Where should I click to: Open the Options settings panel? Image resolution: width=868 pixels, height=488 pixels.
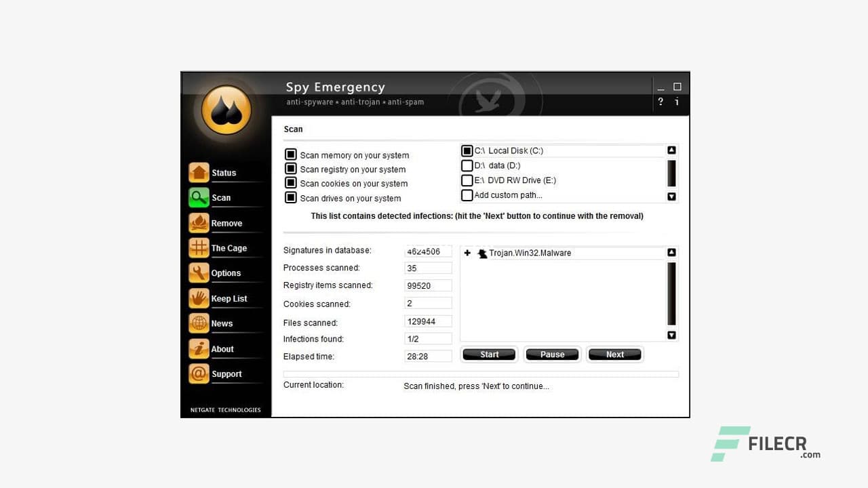(x=226, y=272)
